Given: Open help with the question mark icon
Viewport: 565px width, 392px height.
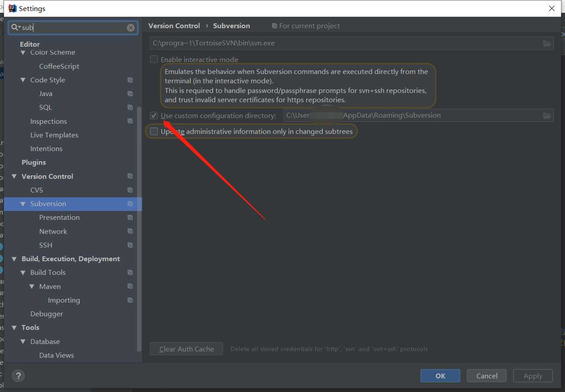Looking at the screenshot, I should [18, 376].
